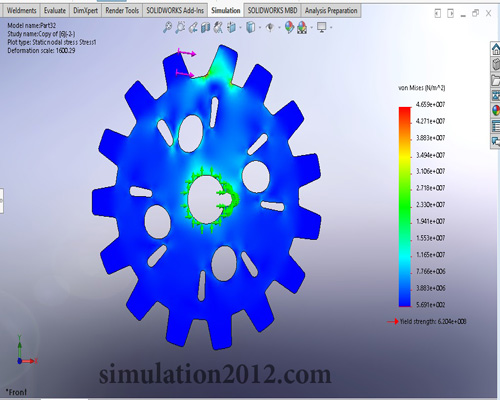Click the Study name plot annotation
The height and width of the screenshot is (400, 500).
[41, 34]
